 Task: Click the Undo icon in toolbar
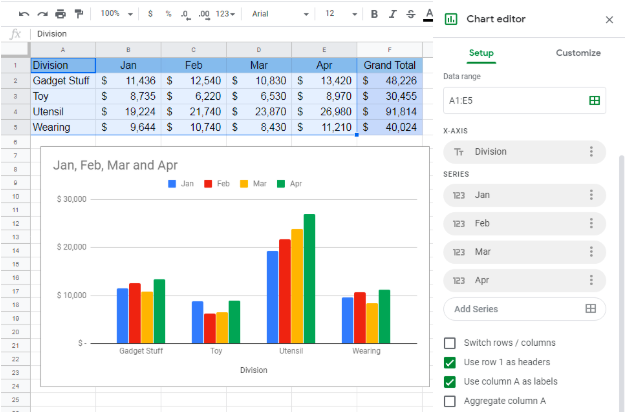click(x=24, y=14)
